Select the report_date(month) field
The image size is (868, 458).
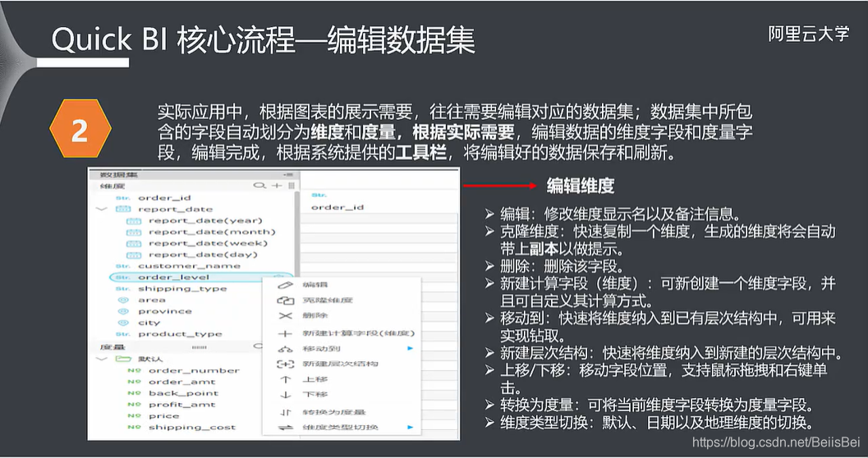click(212, 232)
